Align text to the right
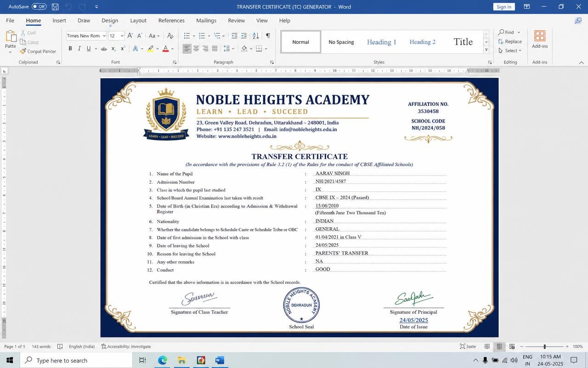This screenshot has height=368, width=588. pyautogui.click(x=205, y=48)
